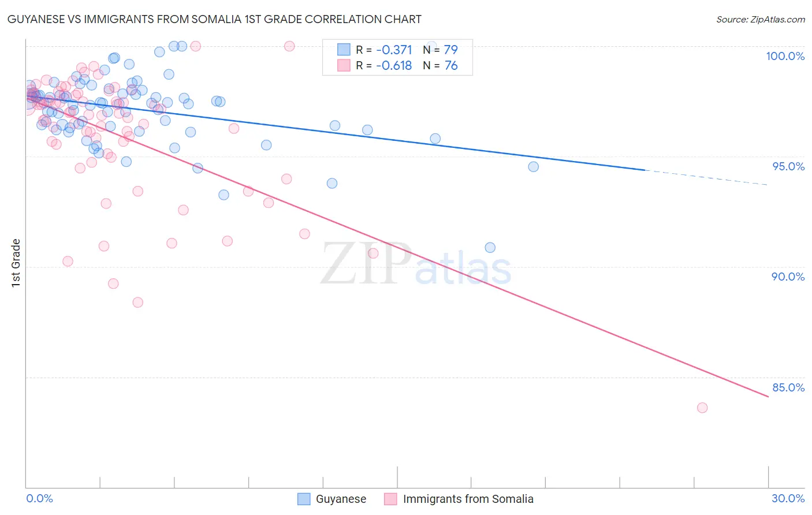
Task: Click the 95.0% y-axis tick label
Action: tap(788, 166)
